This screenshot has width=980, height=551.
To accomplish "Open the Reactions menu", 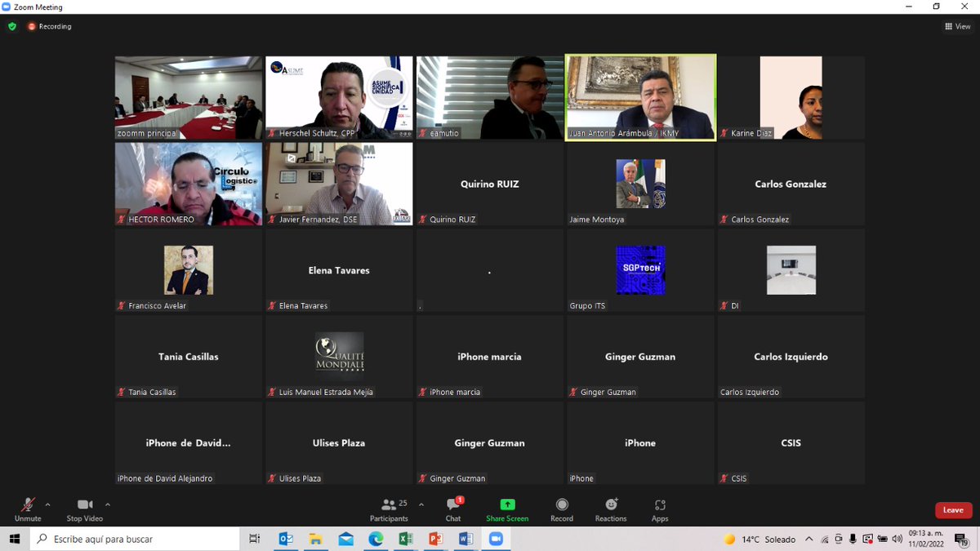I will (611, 509).
